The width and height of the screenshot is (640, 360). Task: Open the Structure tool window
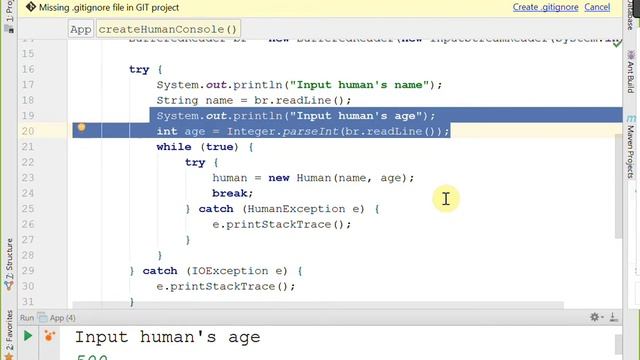pyautogui.click(x=9, y=263)
